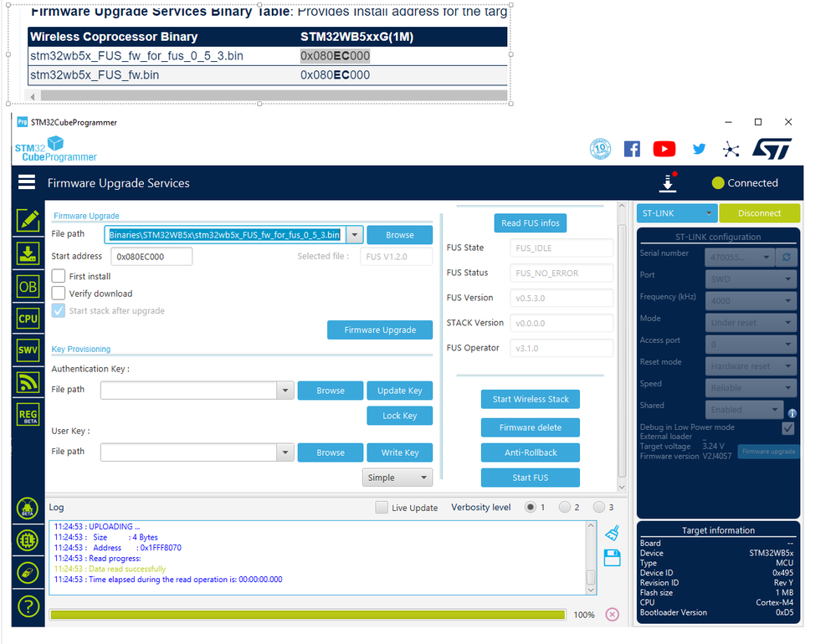The width and height of the screenshot is (836, 644).
Task: Toggle Start stack after upgrade checkbox
Action: (59, 310)
